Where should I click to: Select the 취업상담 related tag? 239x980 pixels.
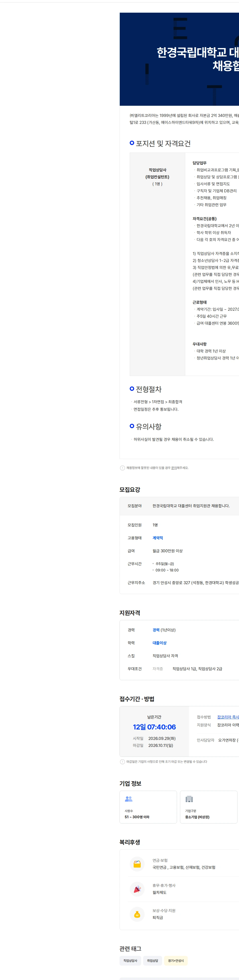pyautogui.click(x=153, y=961)
